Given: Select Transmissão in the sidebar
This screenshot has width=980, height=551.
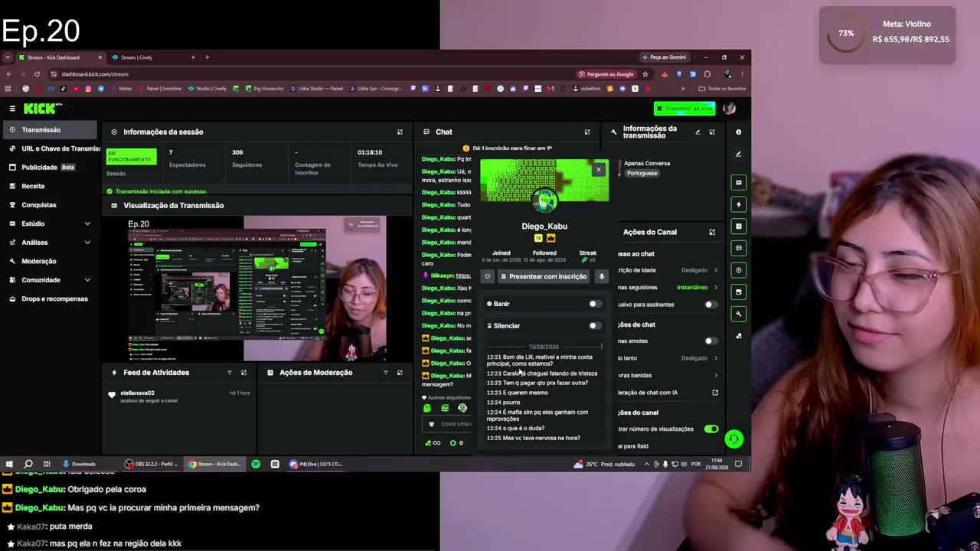Looking at the screenshot, I should [x=49, y=130].
